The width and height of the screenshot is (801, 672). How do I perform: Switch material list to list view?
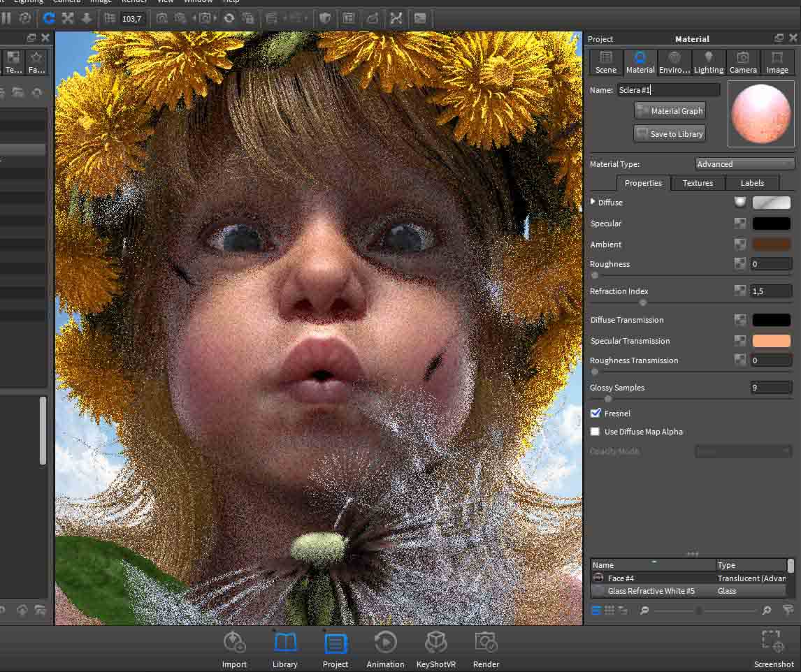(x=596, y=611)
